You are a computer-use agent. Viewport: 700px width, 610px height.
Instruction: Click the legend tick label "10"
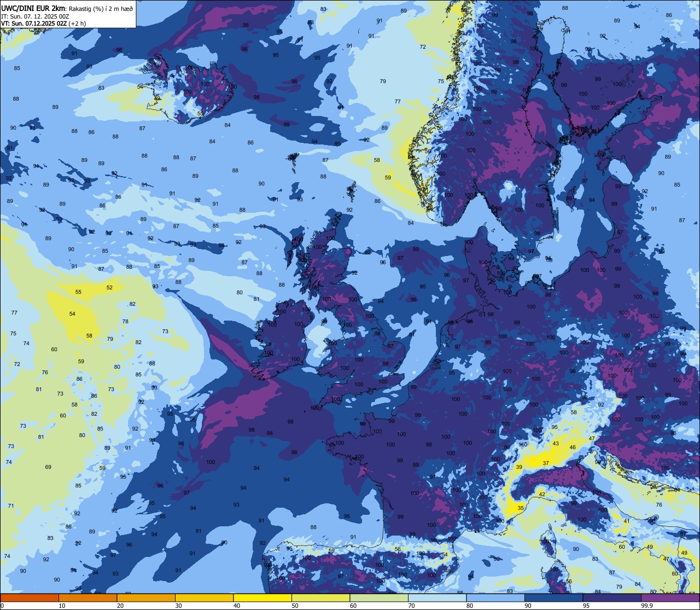(x=62, y=606)
